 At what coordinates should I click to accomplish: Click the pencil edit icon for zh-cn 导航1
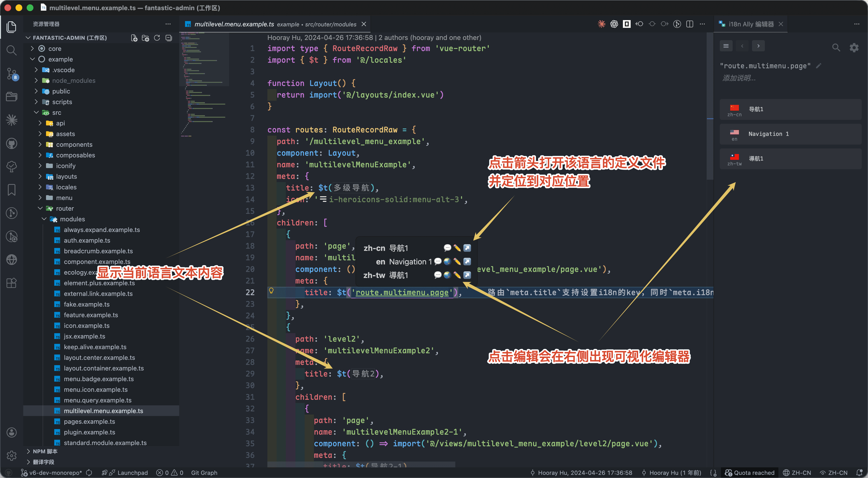457,248
